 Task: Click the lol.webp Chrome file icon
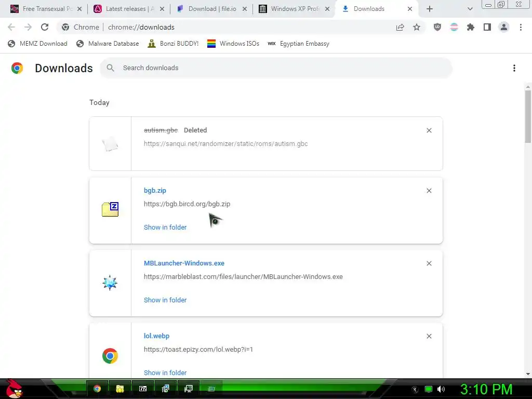[110, 355]
